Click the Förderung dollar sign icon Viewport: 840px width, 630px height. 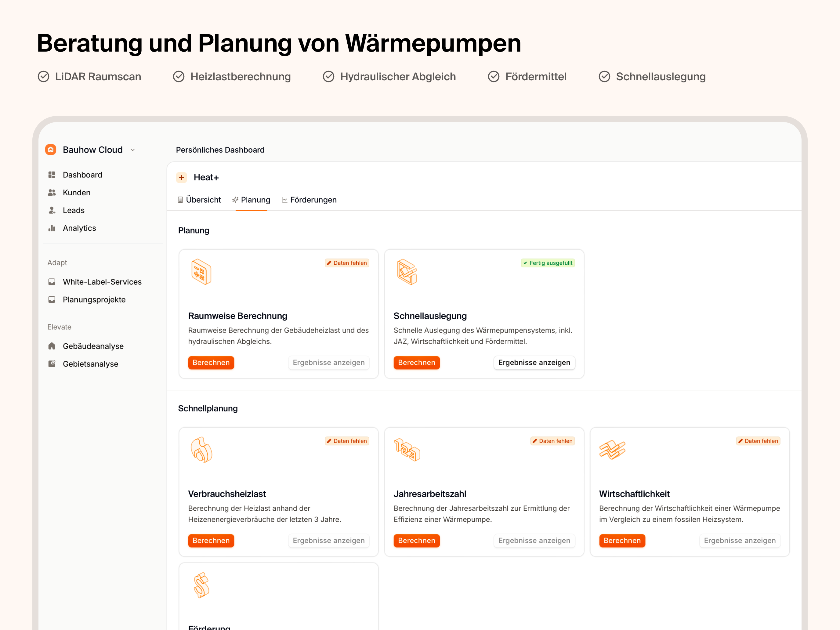click(x=201, y=585)
